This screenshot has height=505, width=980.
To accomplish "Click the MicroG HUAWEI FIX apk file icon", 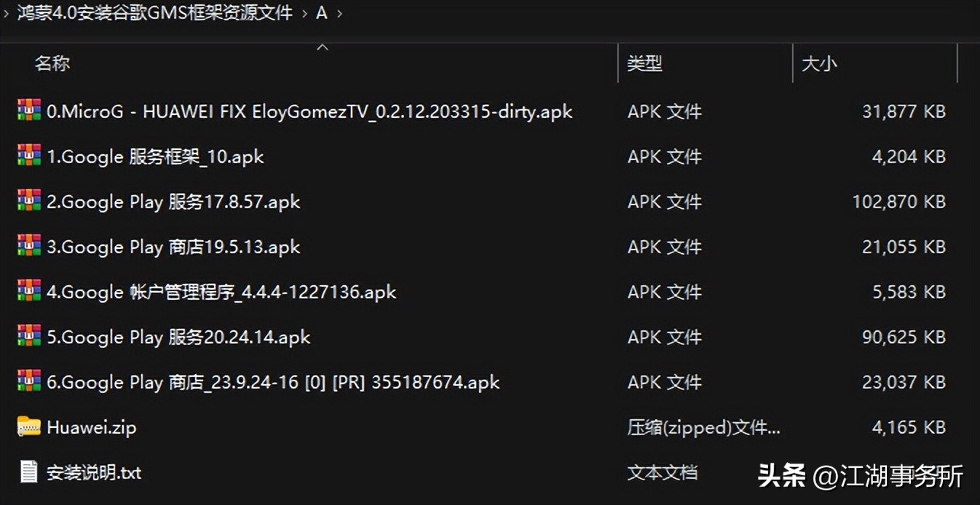I will [x=29, y=111].
